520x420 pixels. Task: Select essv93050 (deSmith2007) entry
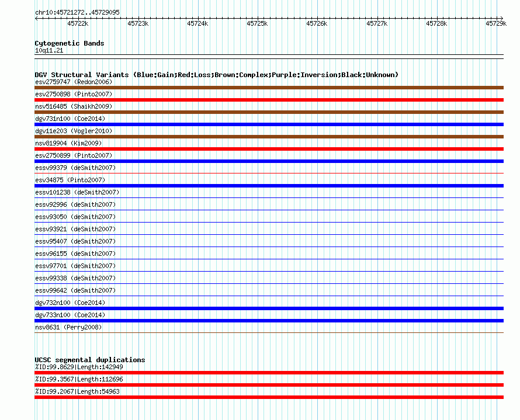(75, 217)
